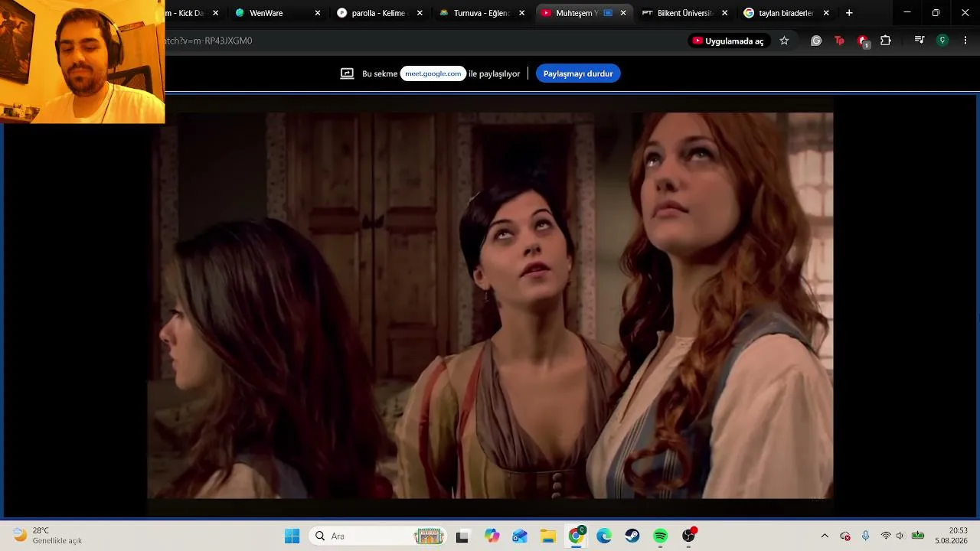Open the media controls icon
Screen dimensions: 980x551
tap(920, 41)
